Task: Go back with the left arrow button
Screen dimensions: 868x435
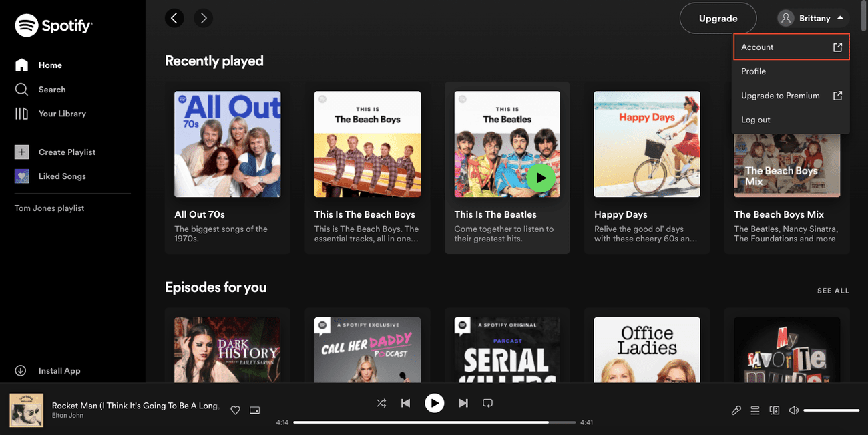Action: point(174,18)
